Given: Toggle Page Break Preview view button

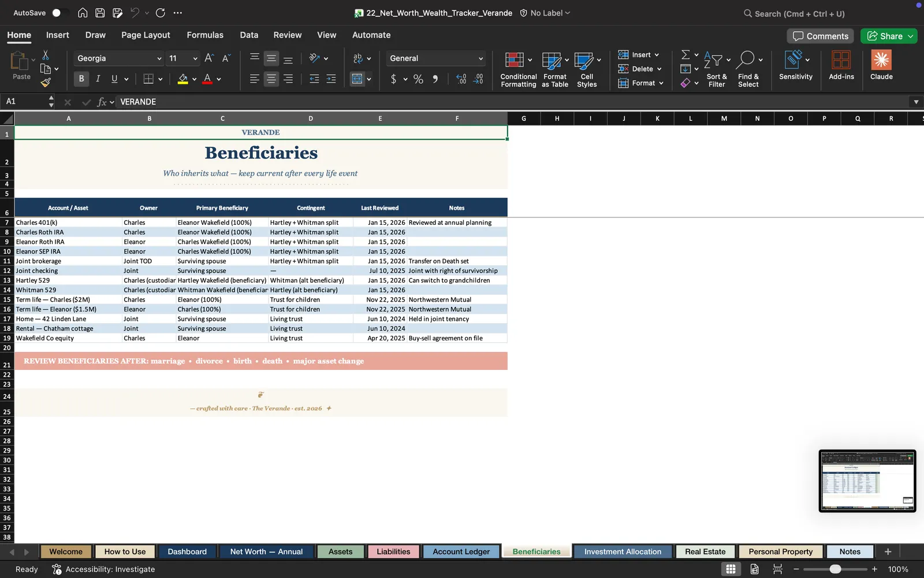Looking at the screenshot, I should tap(777, 569).
